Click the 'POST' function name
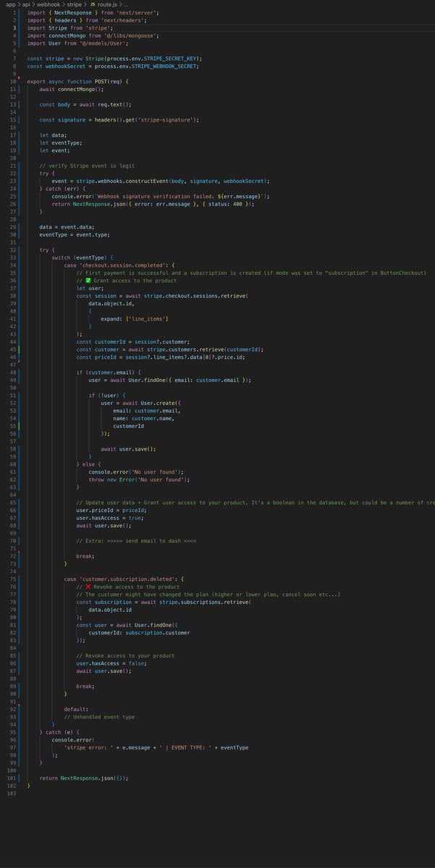 101,81
